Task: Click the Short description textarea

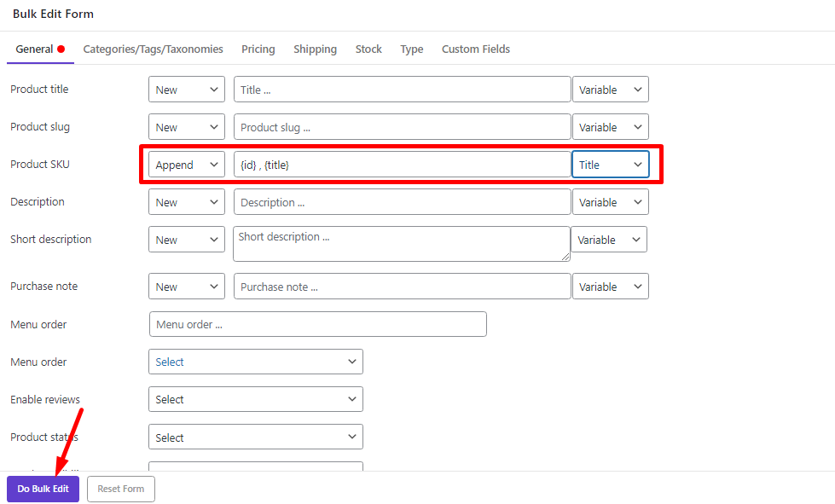Action: pos(402,243)
